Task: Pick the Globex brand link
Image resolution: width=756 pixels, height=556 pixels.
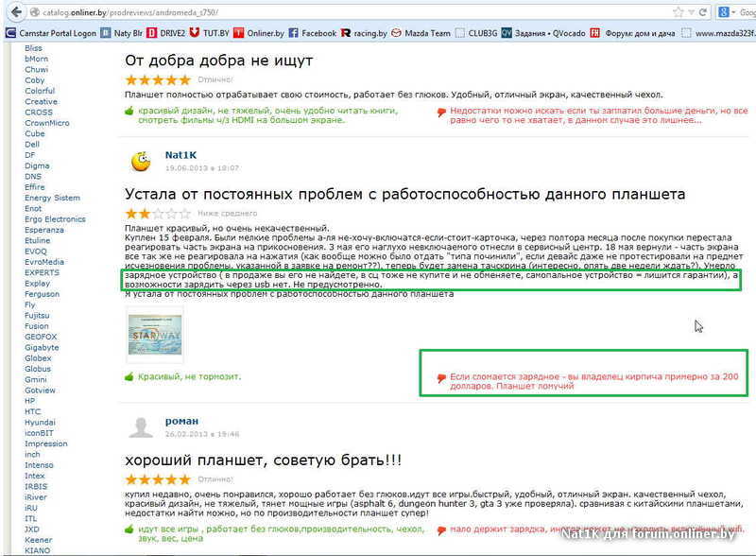Action: pos(38,358)
